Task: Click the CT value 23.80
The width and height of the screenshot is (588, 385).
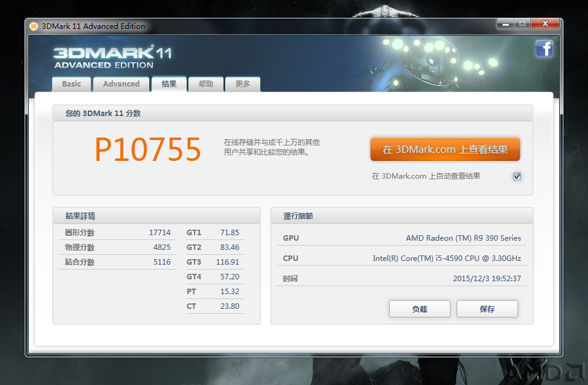Action: tap(230, 306)
